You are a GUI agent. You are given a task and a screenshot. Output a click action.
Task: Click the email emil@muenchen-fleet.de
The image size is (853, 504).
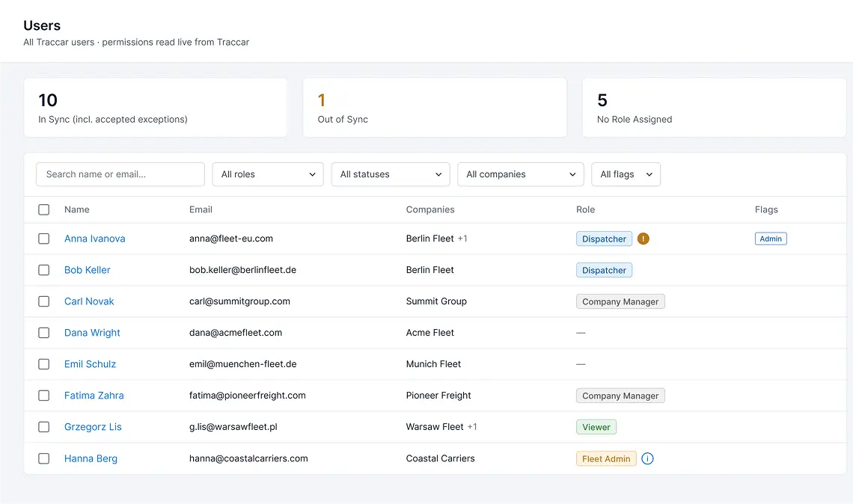coord(243,364)
